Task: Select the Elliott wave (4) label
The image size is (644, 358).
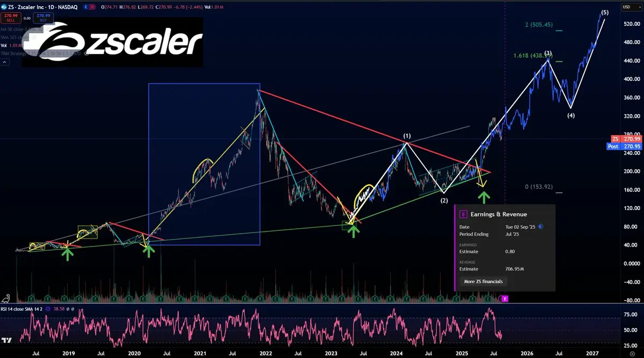Action: click(x=571, y=115)
